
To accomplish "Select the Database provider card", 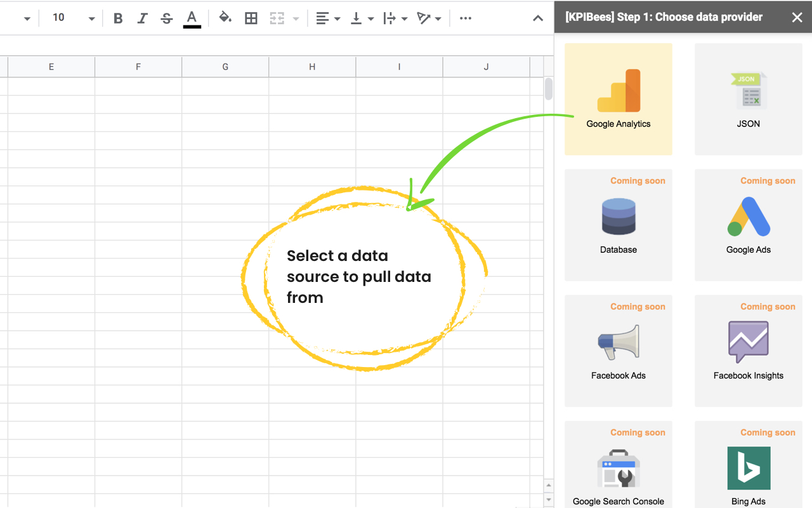I will tap(619, 225).
